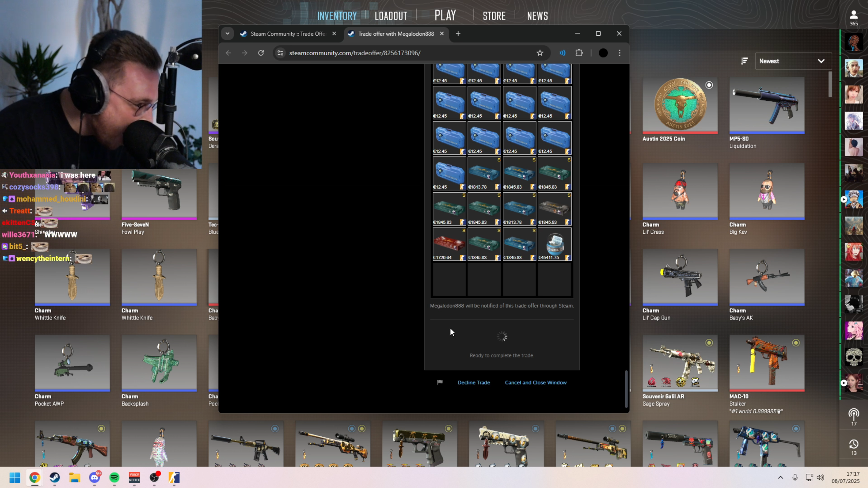The image size is (868, 488).
Task: Select the €45411.75 item in trade
Action: point(554,244)
